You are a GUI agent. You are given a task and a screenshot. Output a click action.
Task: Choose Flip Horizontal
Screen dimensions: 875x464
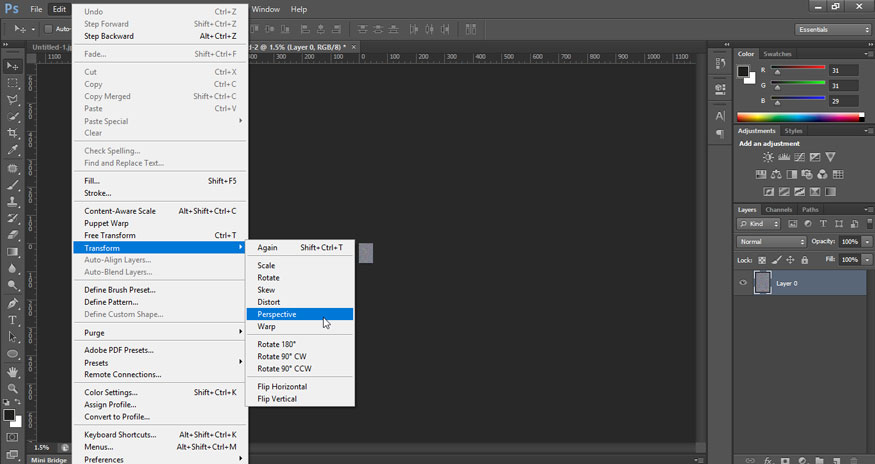300,386
